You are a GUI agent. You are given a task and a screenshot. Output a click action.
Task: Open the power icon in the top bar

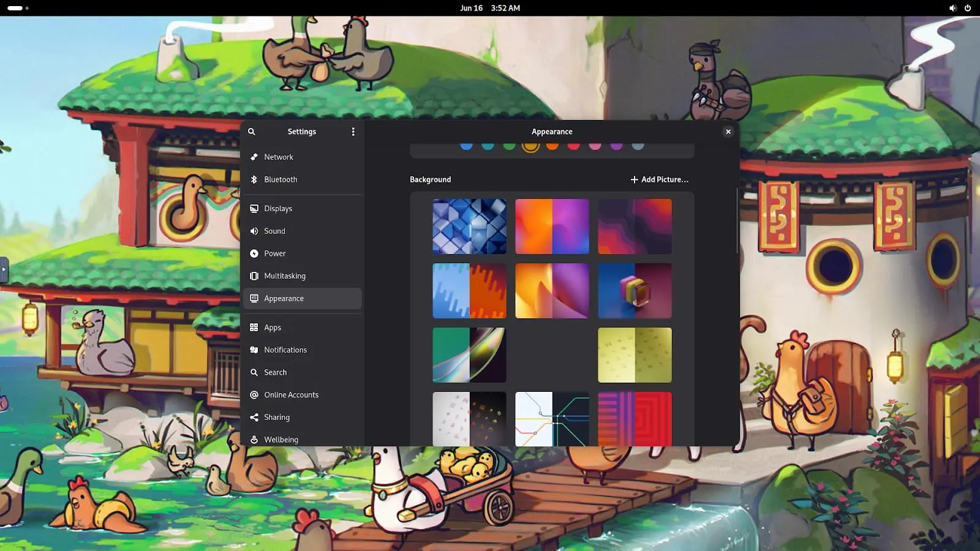(x=968, y=8)
